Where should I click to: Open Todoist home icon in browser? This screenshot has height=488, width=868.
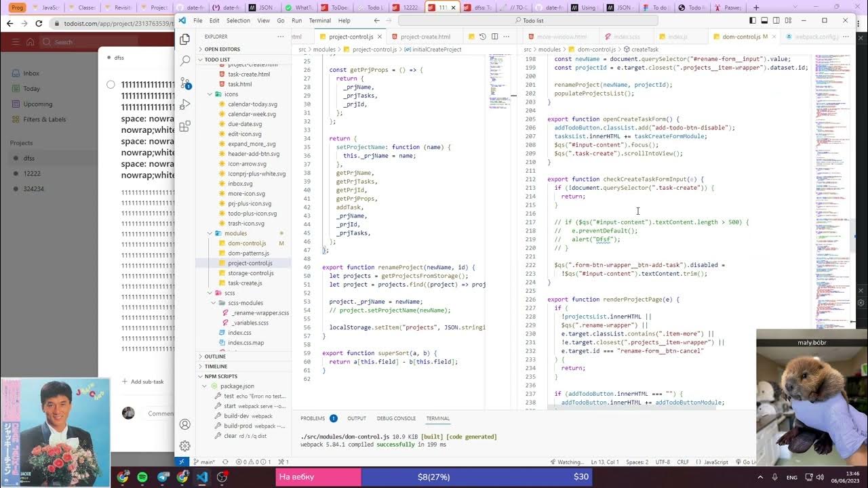coord(30,42)
